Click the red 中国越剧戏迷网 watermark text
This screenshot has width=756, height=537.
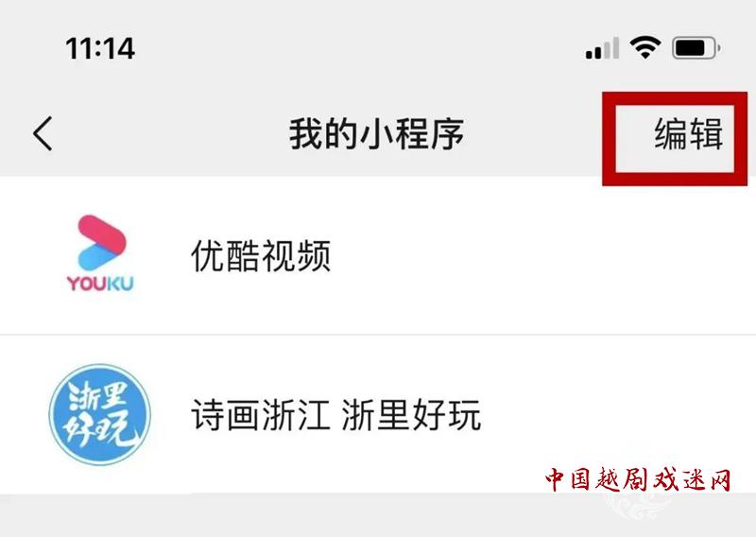pos(639,479)
